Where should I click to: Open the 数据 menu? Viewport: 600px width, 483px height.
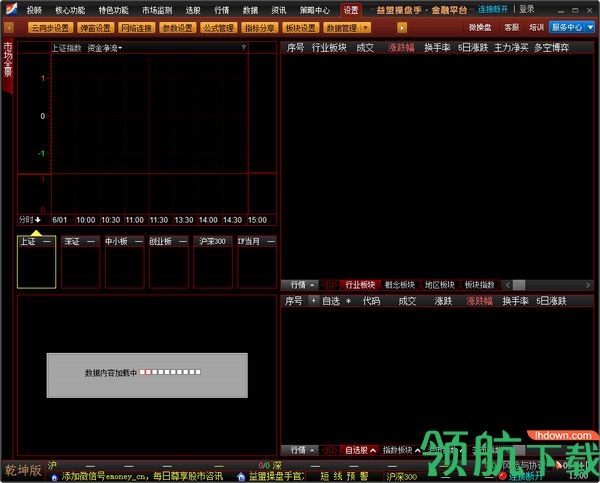[x=250, y=10]
